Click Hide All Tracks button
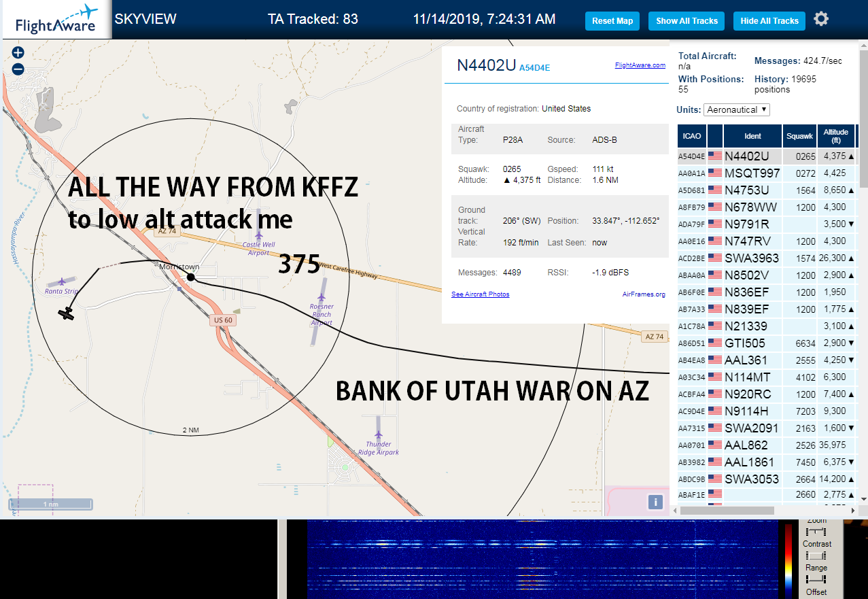Screen dimensions: 868x599 click(769, 21)
